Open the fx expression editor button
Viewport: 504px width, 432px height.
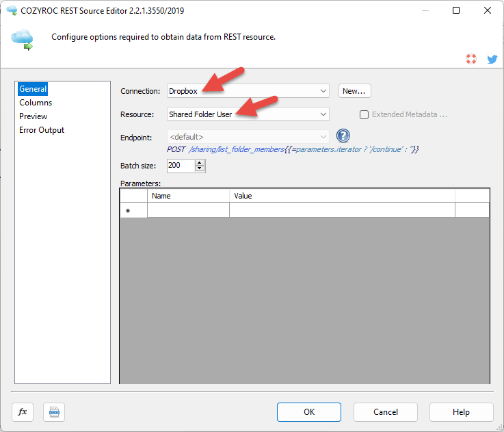pos(23,411)
